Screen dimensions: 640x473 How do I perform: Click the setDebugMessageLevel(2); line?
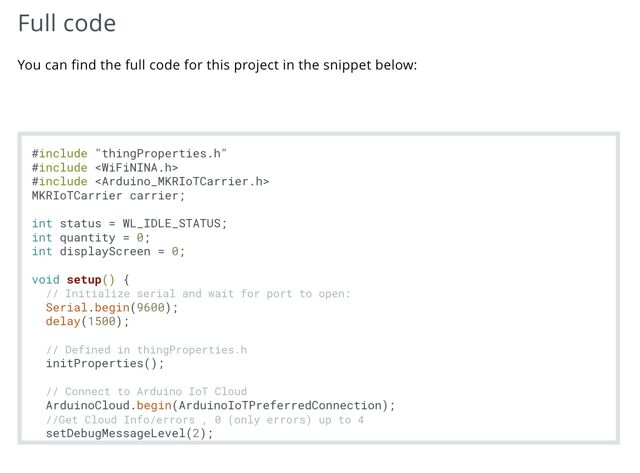tap(130, 434)
